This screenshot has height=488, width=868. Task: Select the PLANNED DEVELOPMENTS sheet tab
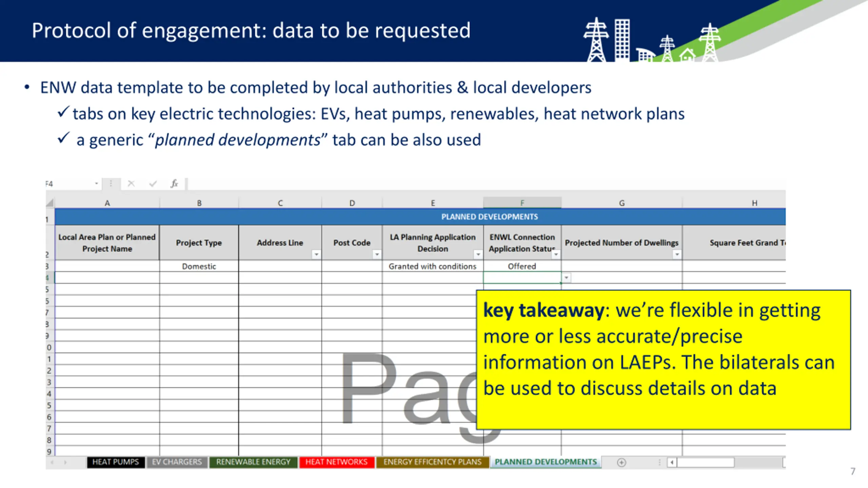click(546, 462)
